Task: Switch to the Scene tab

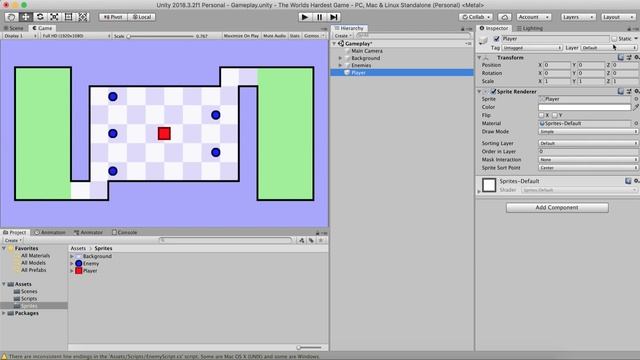Action: click(x=14, y=28)
